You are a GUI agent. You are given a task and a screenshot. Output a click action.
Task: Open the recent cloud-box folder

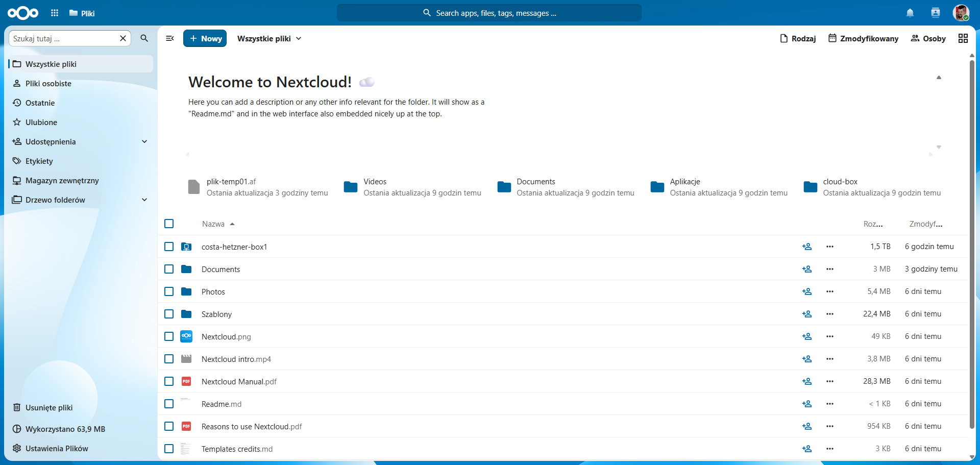pos(872,187)
